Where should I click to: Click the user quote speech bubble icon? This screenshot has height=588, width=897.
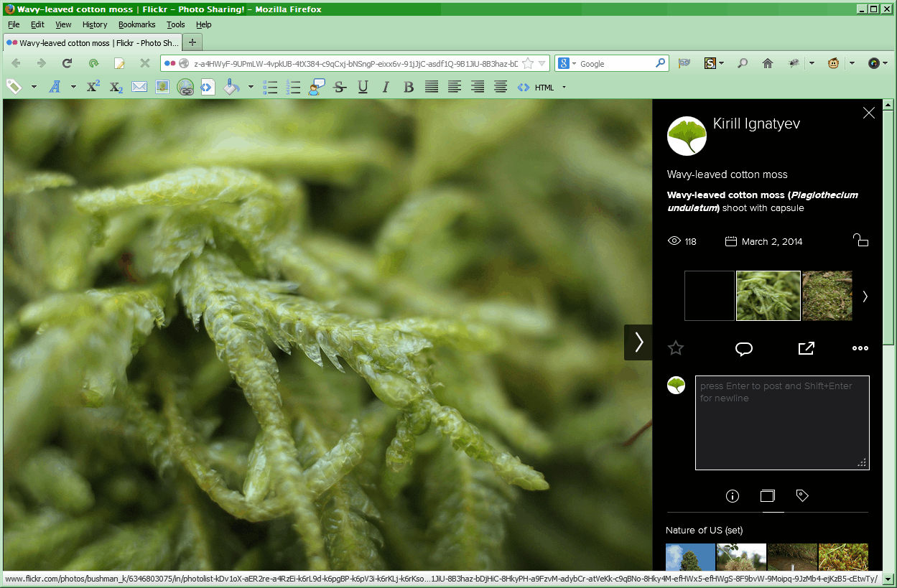317,87
